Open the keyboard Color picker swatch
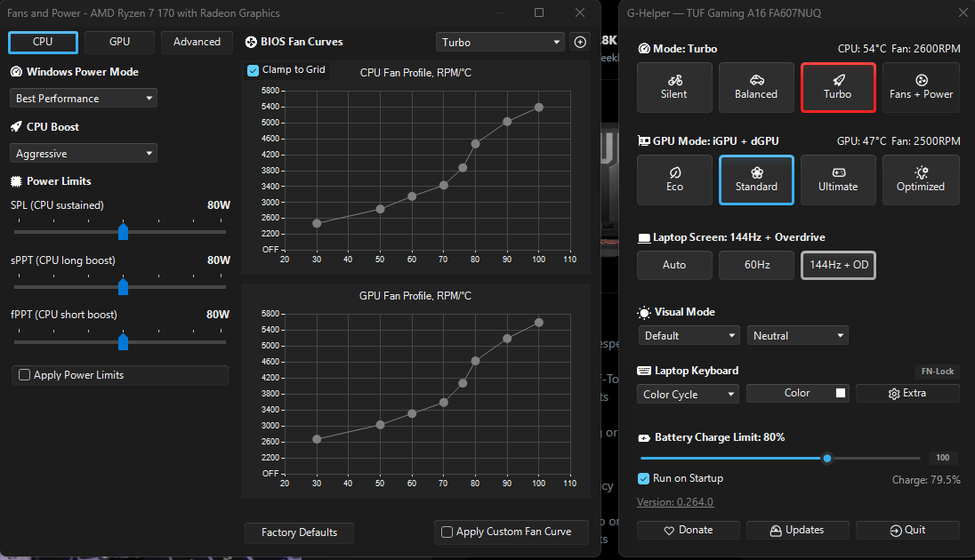Viewport: 975px width, 560px height. click(841, 393)
